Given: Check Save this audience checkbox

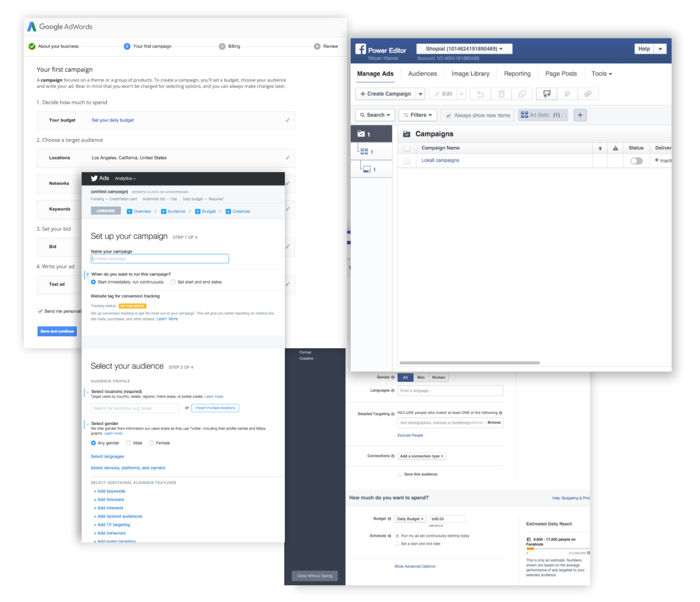Looking at the screenshot, I should pos(400,474).
